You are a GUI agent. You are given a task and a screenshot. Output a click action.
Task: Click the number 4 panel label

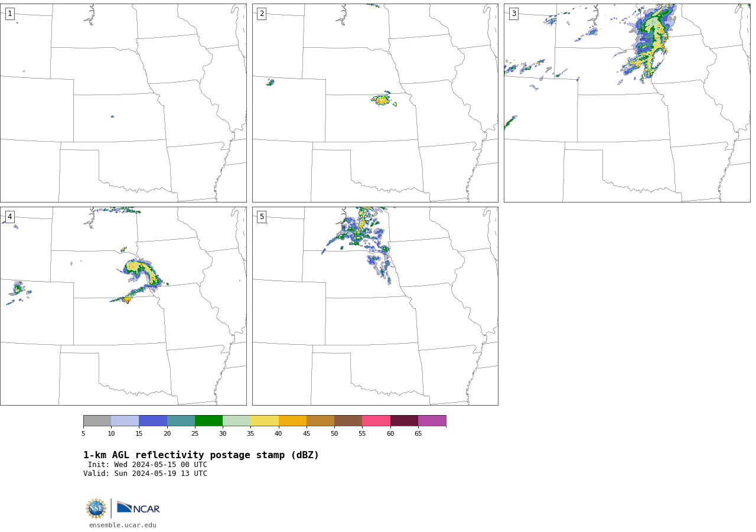(x=10, y=217)
